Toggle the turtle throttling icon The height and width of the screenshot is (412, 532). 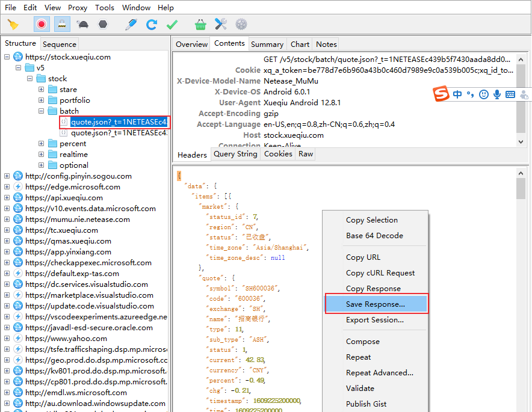[82, 25]
